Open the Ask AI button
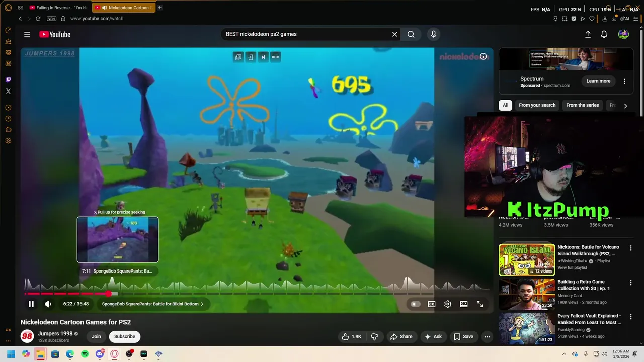644x362 pixels. tap(433, 336)
